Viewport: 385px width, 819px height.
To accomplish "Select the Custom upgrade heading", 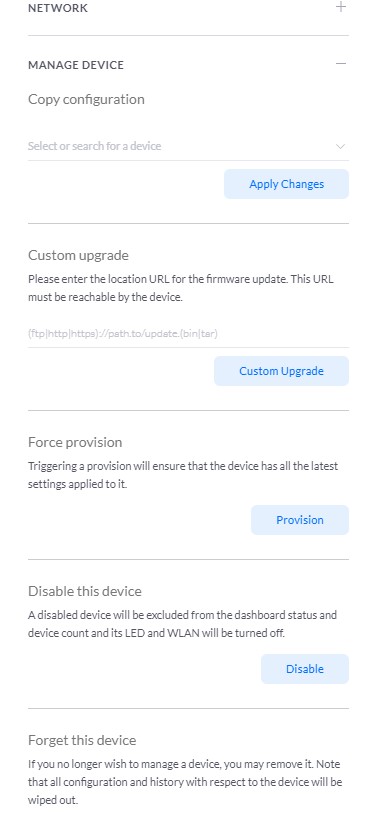I will pyautogui.click(x=78, y=255).
